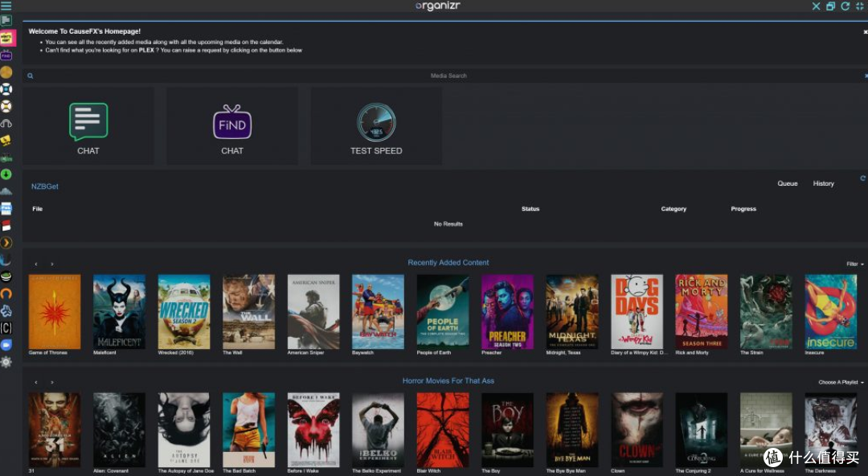Viewport: 868px width, 476px height.
Task: Go to previous Recently Added items
Action: [x=36, y=265]
